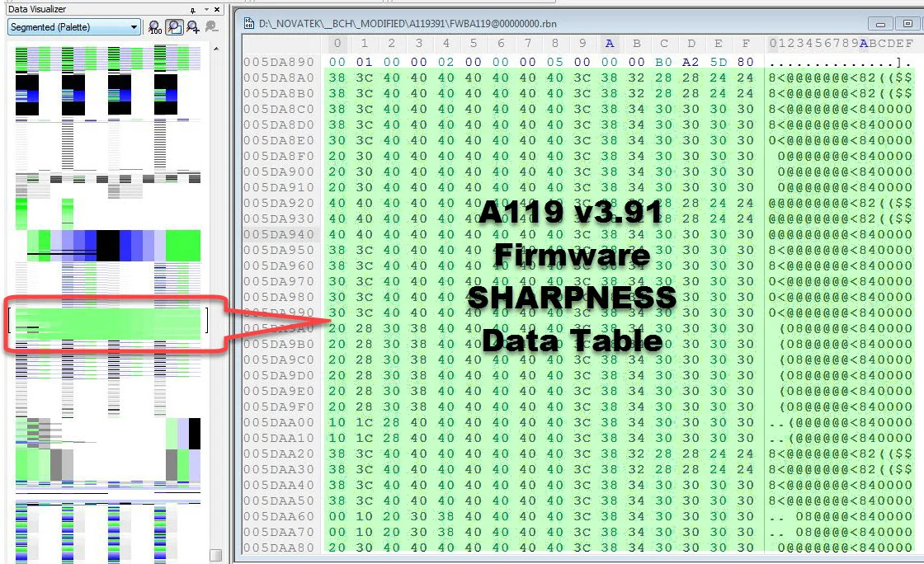This screenshot has height=564, width=924.
Task: Click the highlighted offset 005DA940
Action: coord(279,234)
